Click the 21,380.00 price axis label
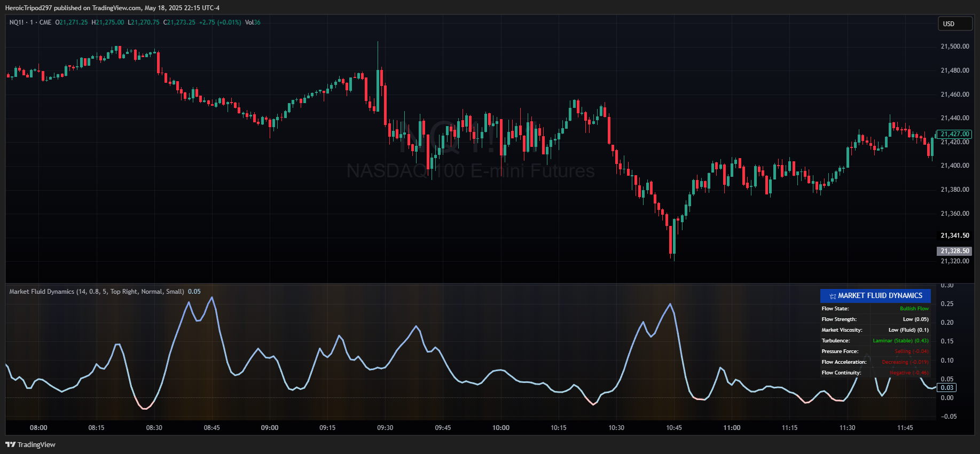Image resolution: width=980 pixels, height=454 pixels. pyautogui.click(x=955, y=190)
